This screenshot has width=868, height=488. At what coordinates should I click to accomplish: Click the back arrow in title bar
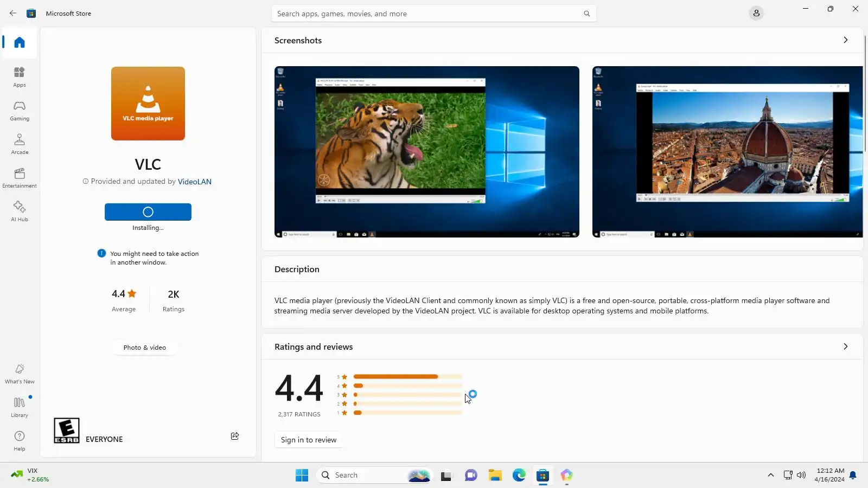(13, 13)
